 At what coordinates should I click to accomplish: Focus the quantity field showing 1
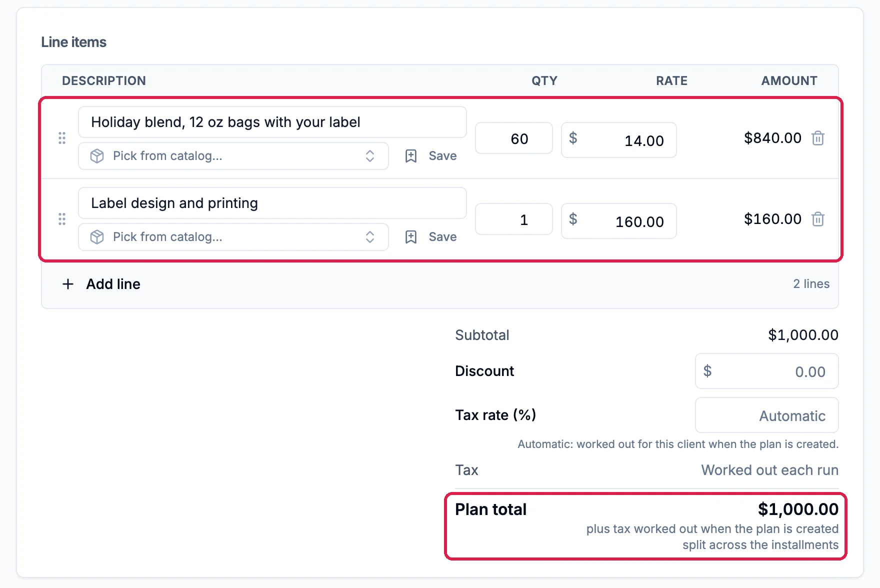point(514,219)
